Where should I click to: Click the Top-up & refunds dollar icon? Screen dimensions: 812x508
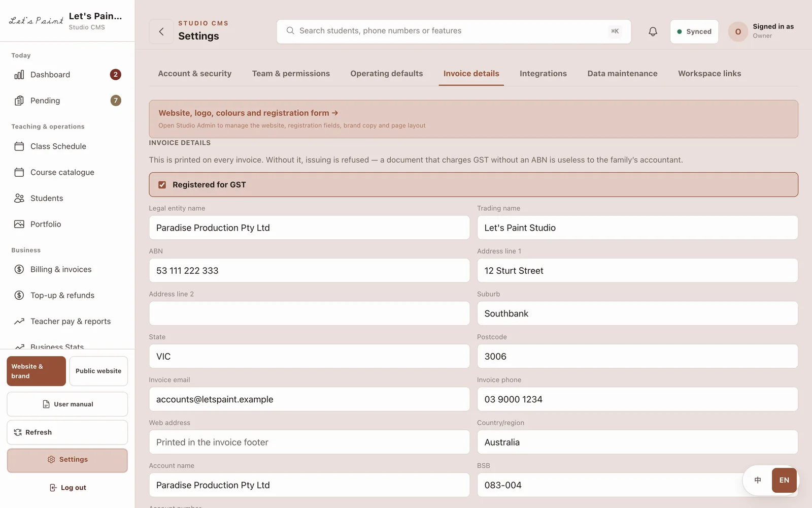(19, 295)
